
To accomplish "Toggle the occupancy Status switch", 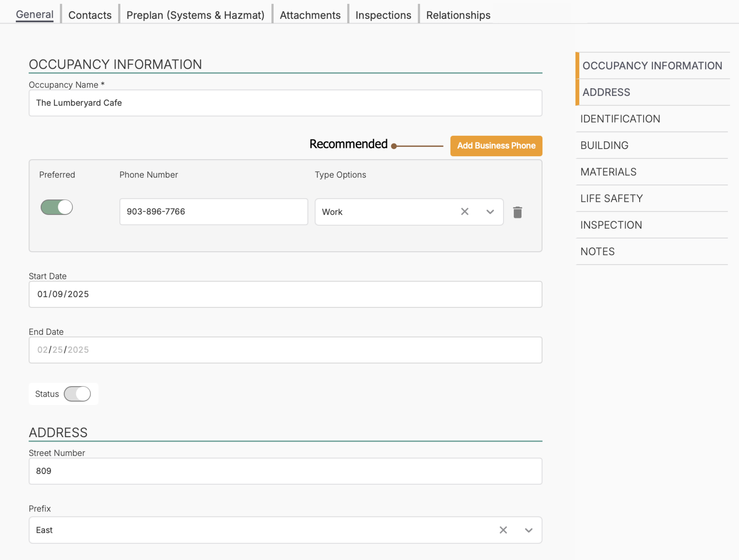I will pyautogui.click(x=77, y=394).
